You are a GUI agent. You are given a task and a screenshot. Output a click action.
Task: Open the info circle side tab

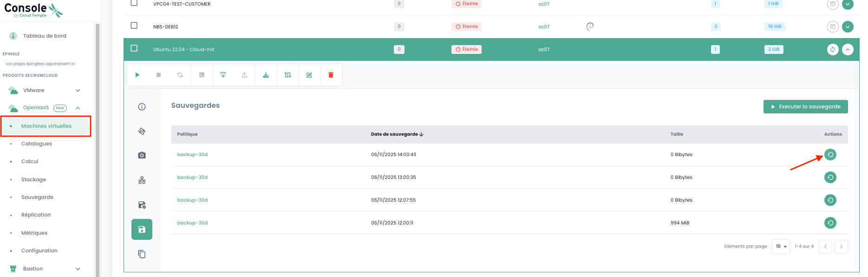(x=142, y=107)
